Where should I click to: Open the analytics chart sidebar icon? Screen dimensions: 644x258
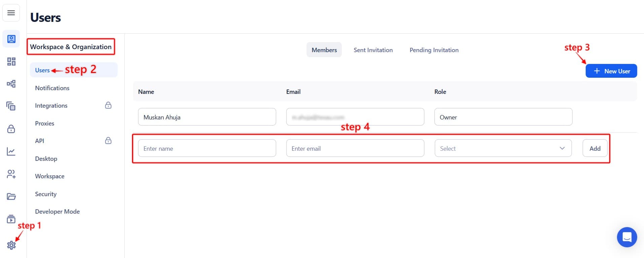[11, 151]
